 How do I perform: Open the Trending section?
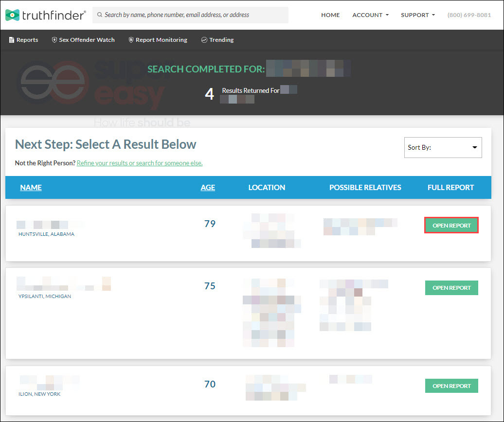(217, 40)
